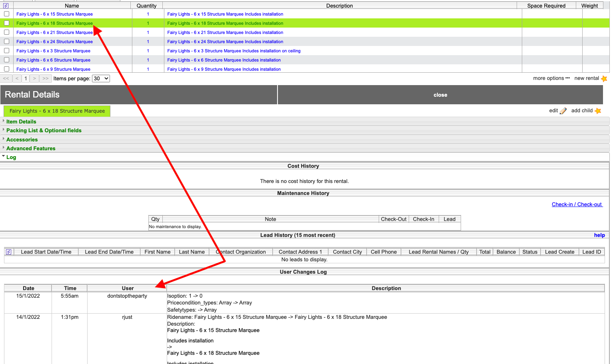Open the Check-in / Check-out link
The height and width of the screenshot is (364, 615).
pyautogui.click(x=577, y=205)
